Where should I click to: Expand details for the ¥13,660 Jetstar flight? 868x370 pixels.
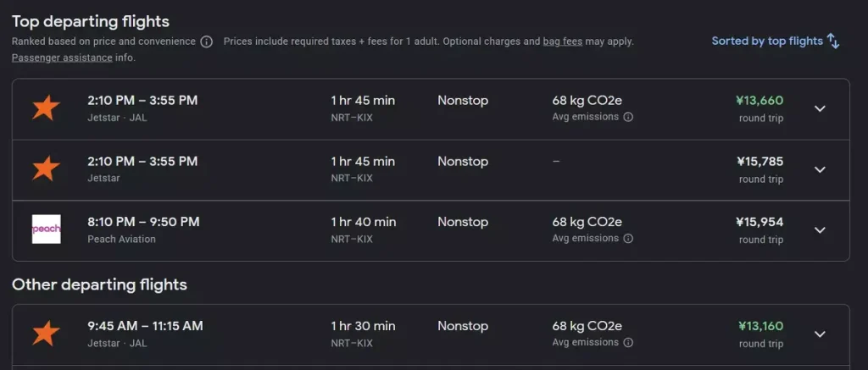point(820,108)
